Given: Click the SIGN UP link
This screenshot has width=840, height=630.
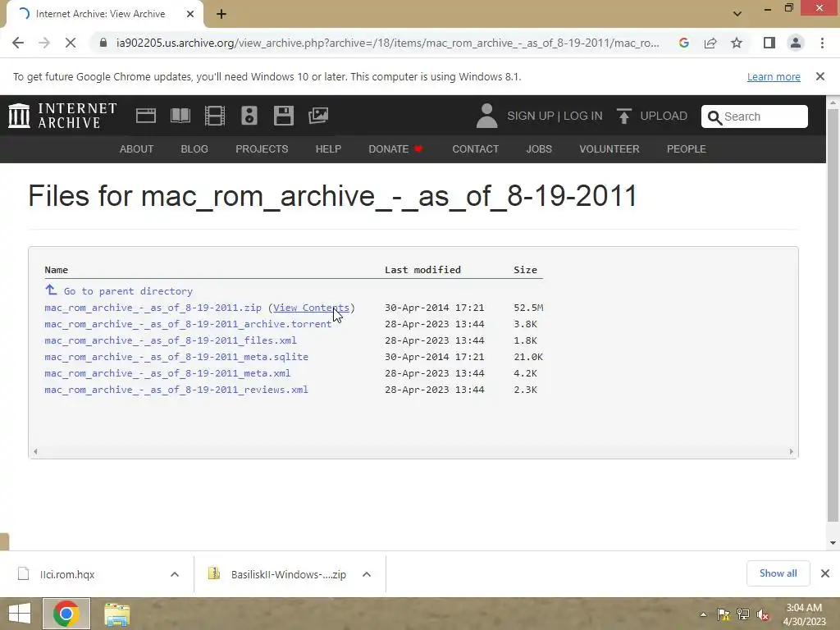Looking at the screenshot, I should 531,116.
